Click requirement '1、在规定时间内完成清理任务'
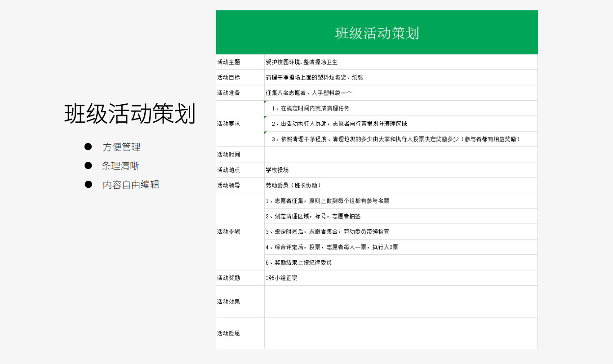The image size is (613, 364). coord(401,108)
